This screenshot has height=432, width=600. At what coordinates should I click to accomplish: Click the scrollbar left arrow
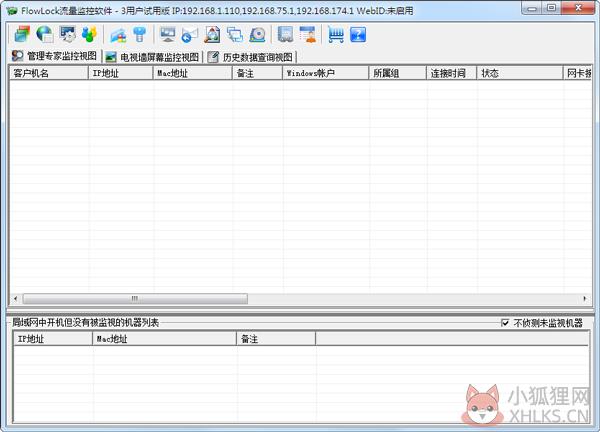tap(16, 298)
